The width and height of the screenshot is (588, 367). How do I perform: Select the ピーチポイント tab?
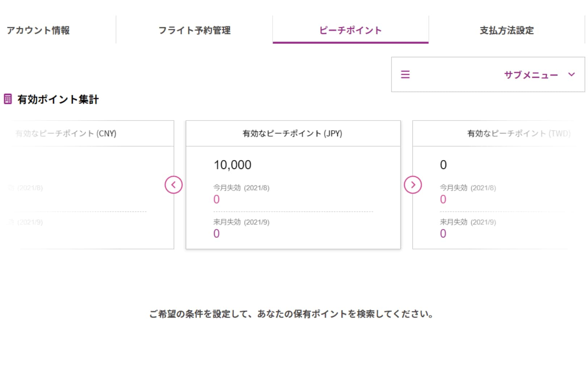click(350, 30)
